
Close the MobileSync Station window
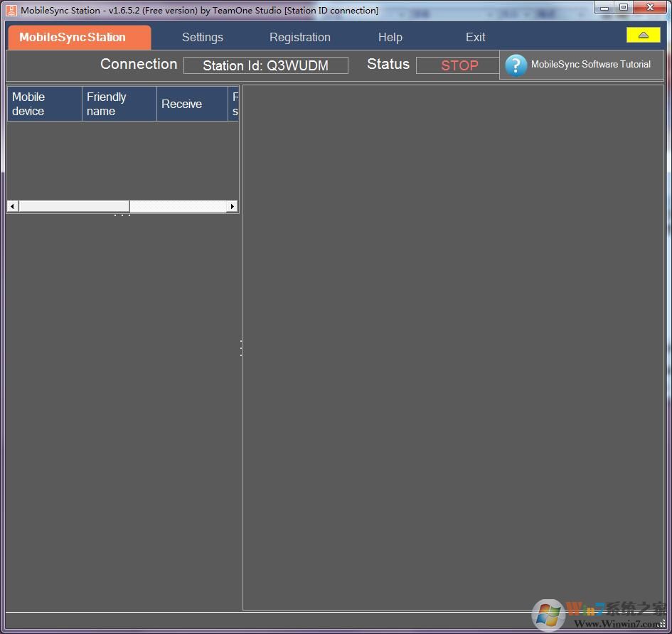point(650,8)
